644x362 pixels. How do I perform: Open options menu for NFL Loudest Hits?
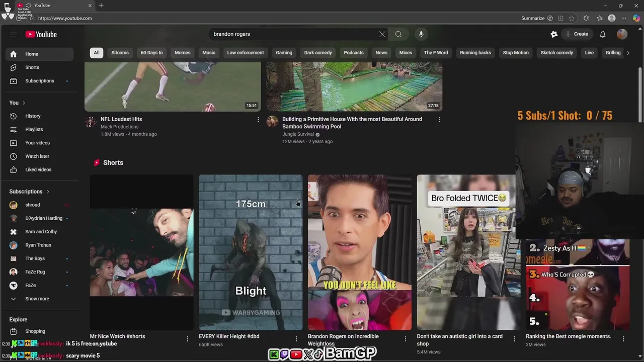(x=258, y=120)
